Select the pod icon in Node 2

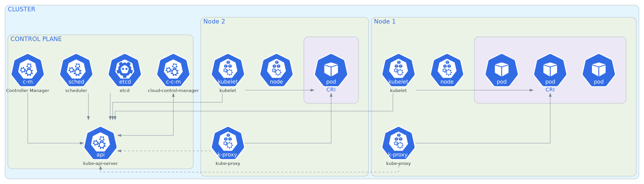click(331, 70)
